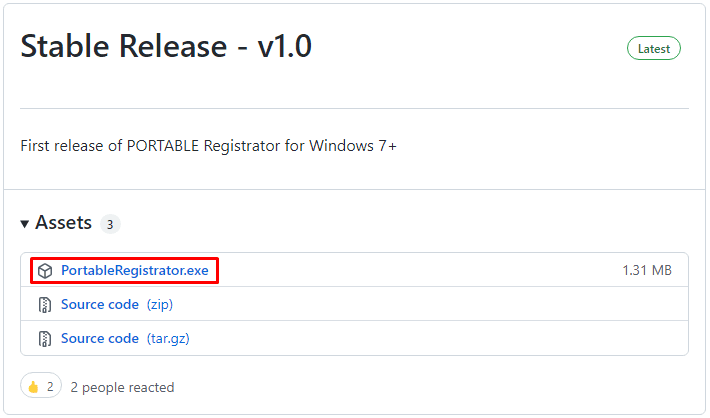The image size is (710, 418).
Task: Click the zip file icon beside Source code (zip)
Action: click(x=45, y=305)
